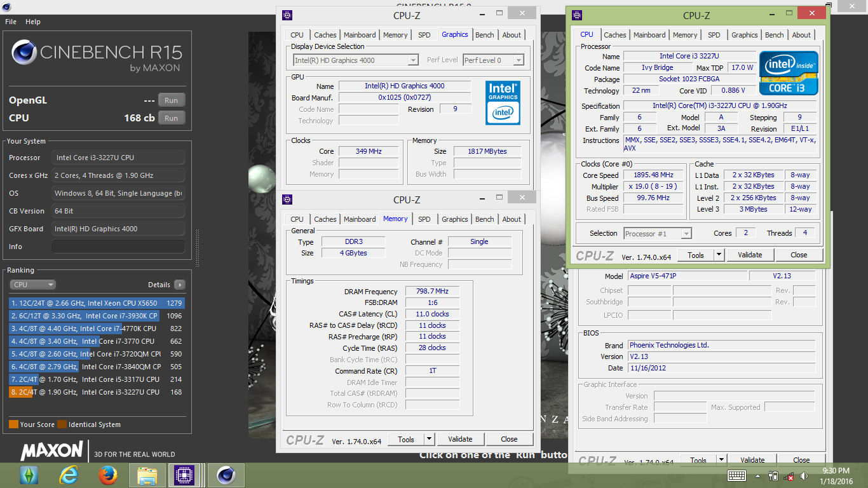
Task: Open File Explorer taskbar icon
Action: [147, 475]
